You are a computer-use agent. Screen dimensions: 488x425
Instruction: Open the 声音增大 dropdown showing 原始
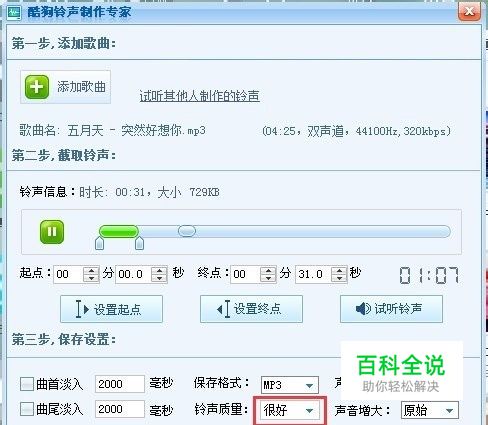click(430, 410)
